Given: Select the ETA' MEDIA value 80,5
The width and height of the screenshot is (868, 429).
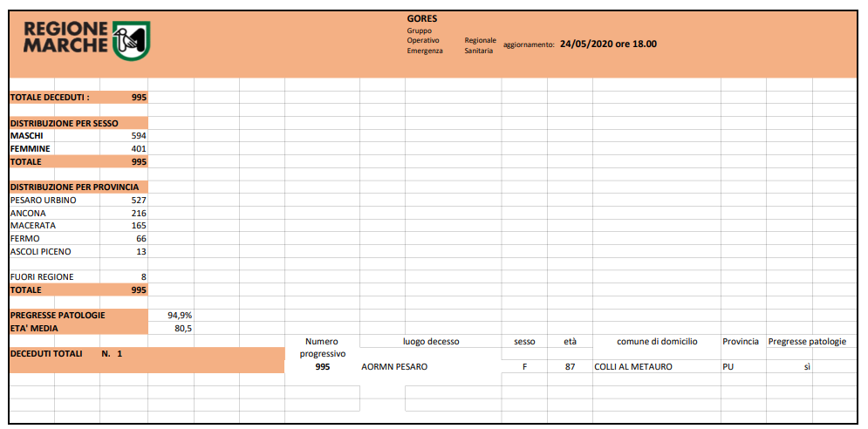Looking at the screenshot, I should click(x=183, y=328).
